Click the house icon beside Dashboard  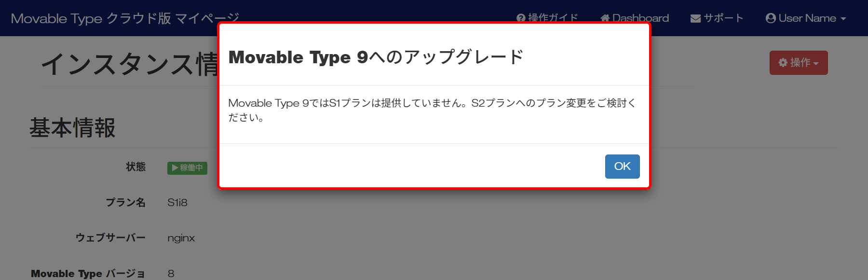605,18
